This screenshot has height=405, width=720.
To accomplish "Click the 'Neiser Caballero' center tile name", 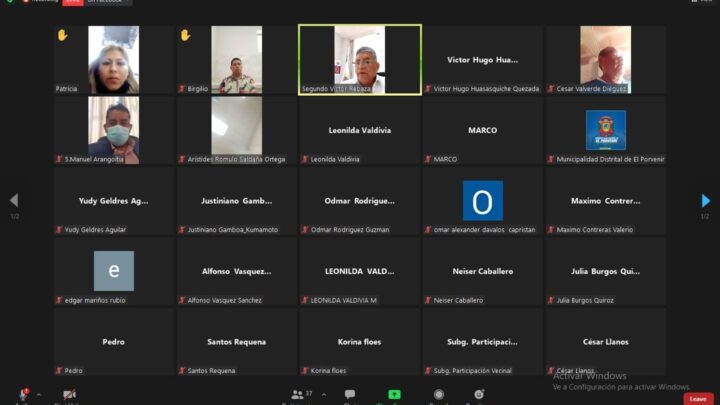I will (x=483, y=271).
